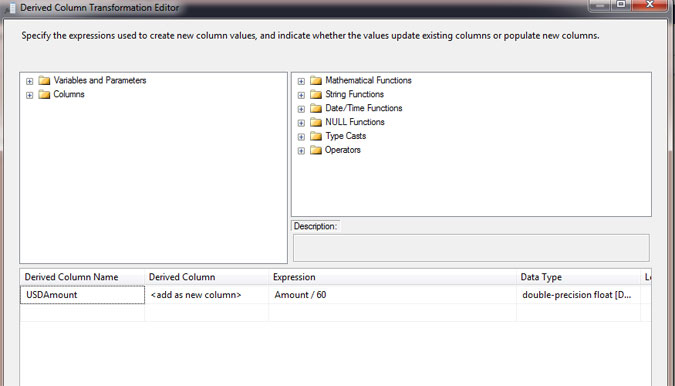Viewport: 675px width, 386px height.
Task: Select the Date/Time Functions label
Action: 364,108
